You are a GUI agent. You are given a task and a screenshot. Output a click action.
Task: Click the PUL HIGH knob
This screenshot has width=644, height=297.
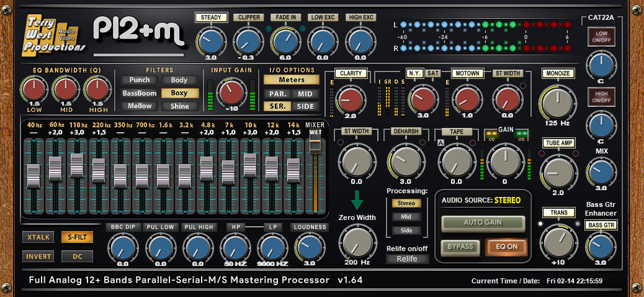tap(198, 248)
